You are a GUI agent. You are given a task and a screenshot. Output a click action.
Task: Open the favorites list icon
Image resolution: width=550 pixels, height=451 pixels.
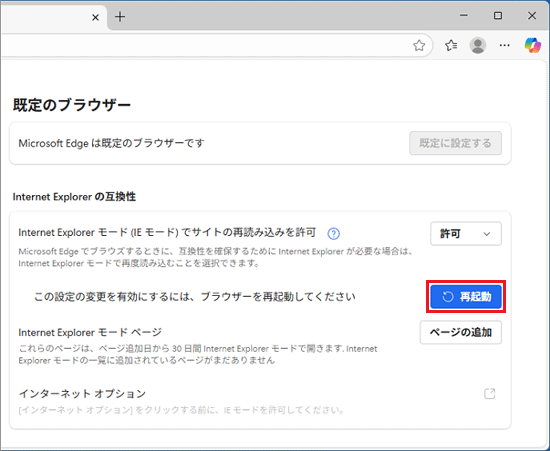(451, 45)
